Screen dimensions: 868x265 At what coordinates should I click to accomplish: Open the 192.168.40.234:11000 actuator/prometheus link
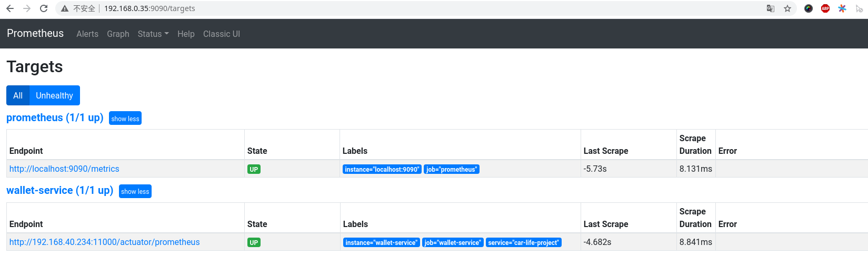[105, 242]
